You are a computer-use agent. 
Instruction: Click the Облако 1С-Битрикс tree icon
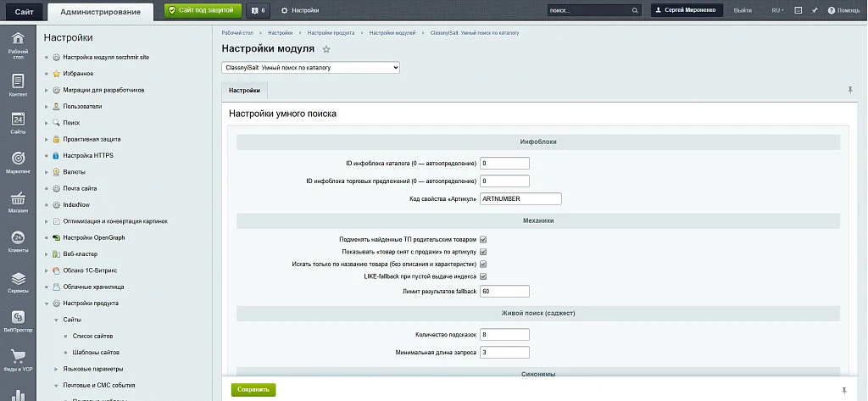(x=56, y=270)
